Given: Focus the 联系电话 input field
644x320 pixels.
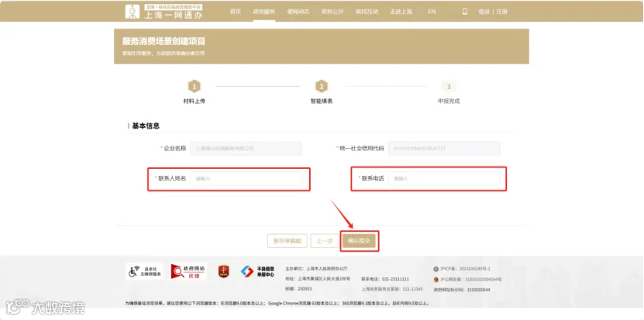Looking at the screenshot, I should pyautogui.click(x=444, y=179).
